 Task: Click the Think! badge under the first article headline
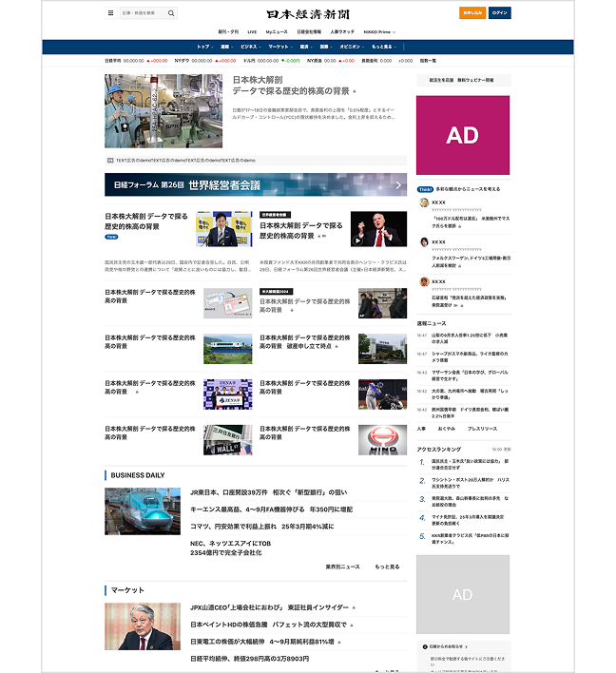[111, 237]
